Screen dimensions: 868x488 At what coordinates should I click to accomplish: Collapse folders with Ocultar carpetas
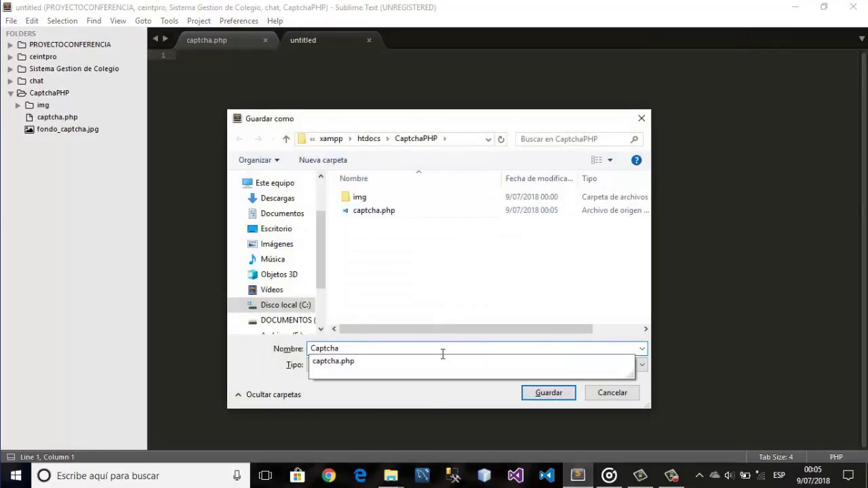[268, 394]
